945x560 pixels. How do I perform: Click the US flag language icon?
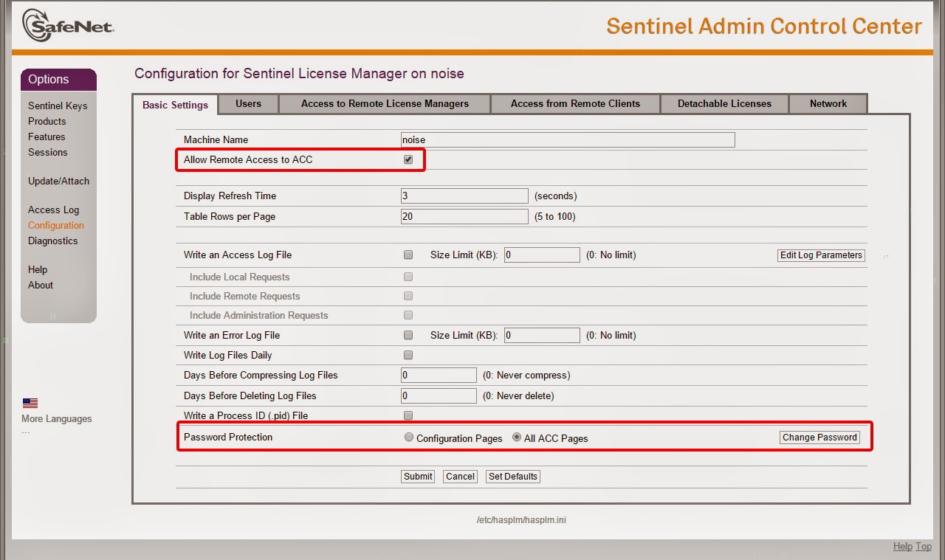tap(30, 404)
